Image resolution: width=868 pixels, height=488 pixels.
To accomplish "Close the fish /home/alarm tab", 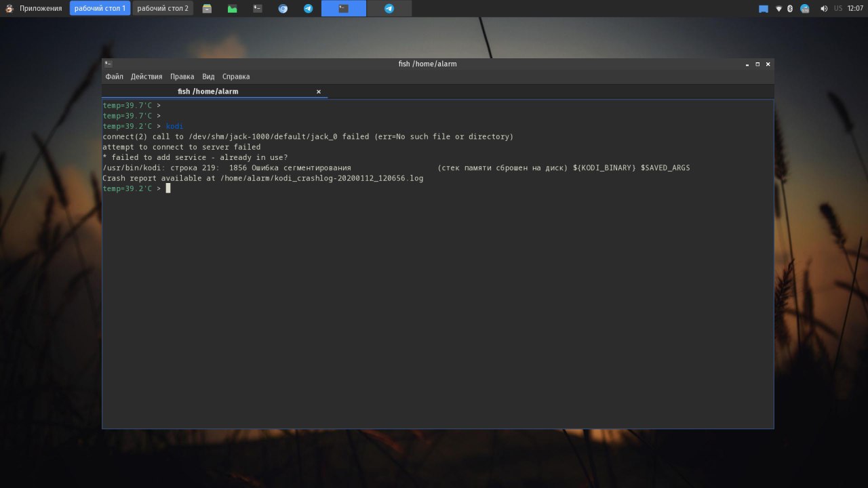I will point(319,91).
